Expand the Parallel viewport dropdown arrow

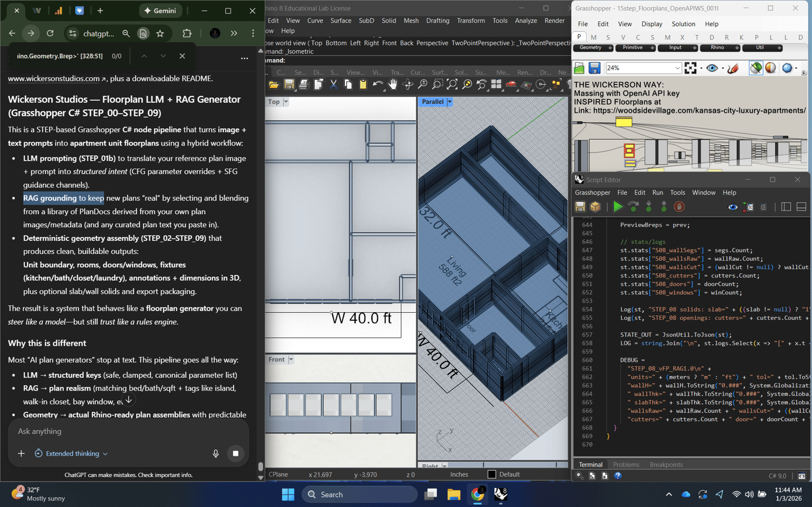pos(449,102)
